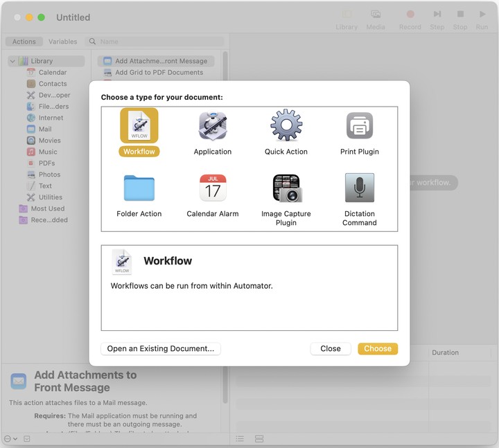
Task: Select Add Grid to PDF Documents action
Action: click(159, 72)
